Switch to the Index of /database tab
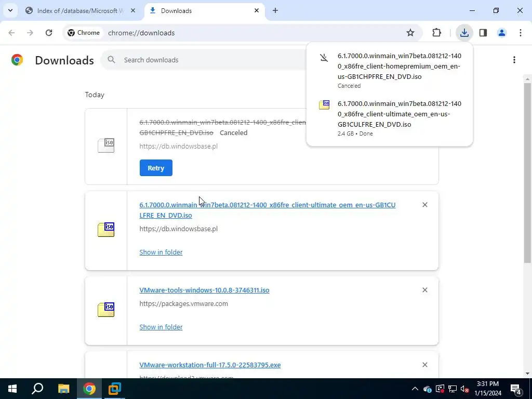This screenshot has height=399, width=532. pos(81,11)
